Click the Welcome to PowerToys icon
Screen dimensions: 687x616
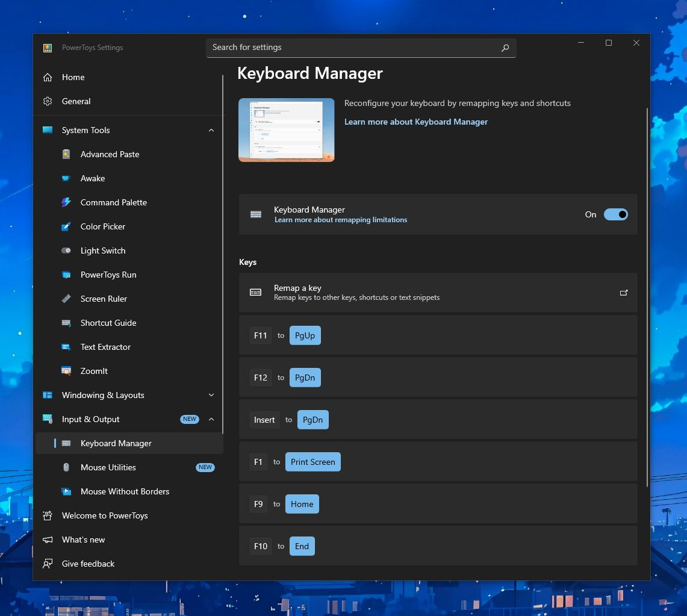[x=48, y=515]
